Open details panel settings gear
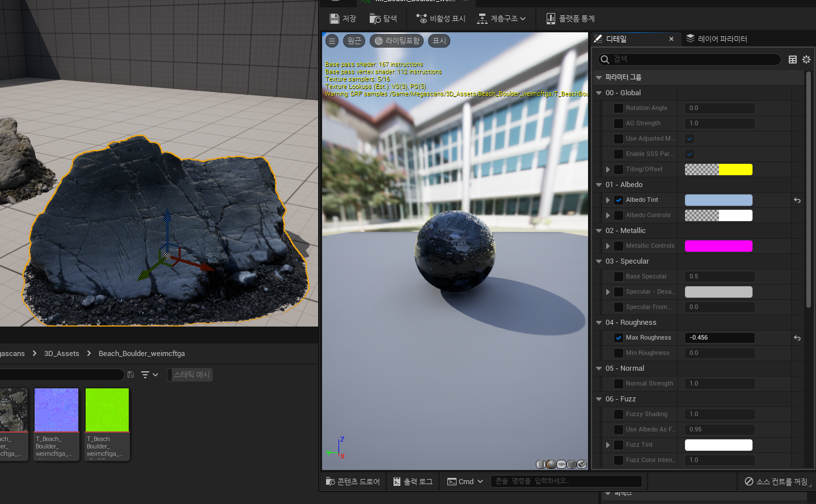Image resolution: width=816 pixels, height=504 pixels. pyautogui.click(x=806, y=59)
